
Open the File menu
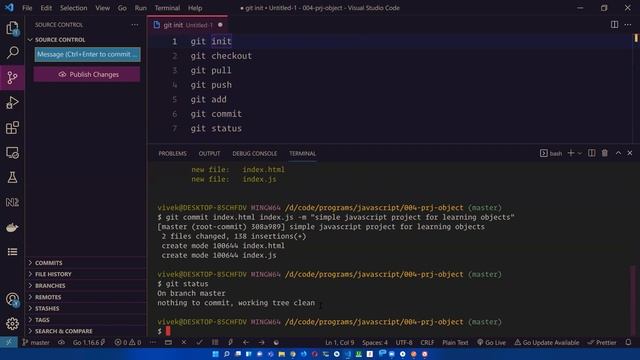click(27, 8)
